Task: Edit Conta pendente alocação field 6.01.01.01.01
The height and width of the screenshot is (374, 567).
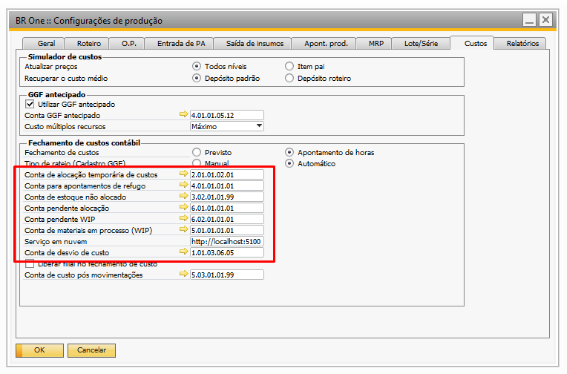Action: [227, 208]
